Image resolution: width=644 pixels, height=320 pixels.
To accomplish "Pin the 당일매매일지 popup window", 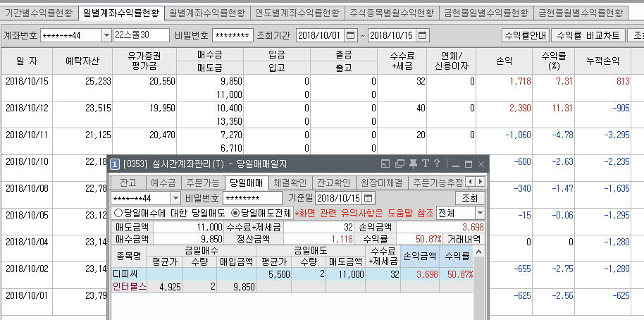I will pyautogui.click(x=413, y=164).
